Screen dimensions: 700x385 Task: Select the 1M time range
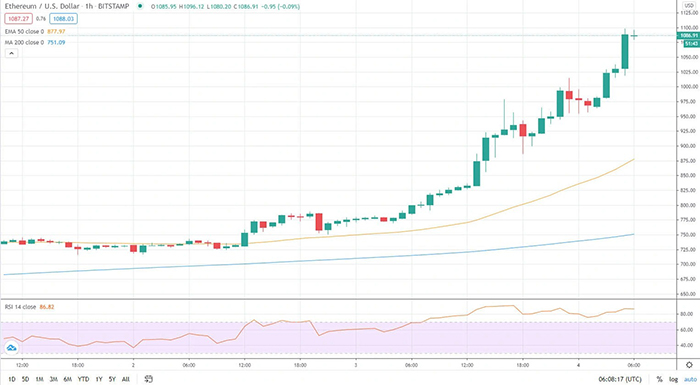pyautogui.click(x=39, y=379)
